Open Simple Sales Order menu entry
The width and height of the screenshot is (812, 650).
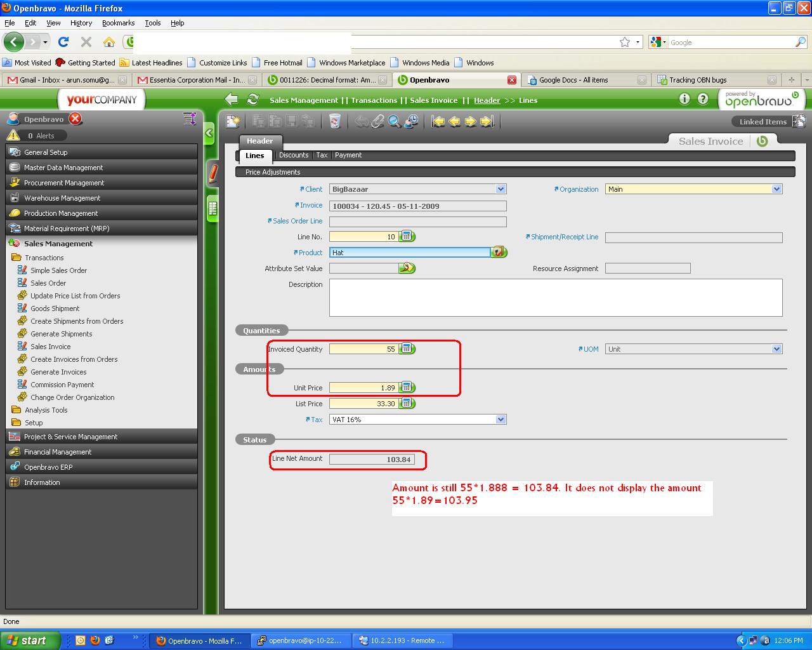coord(59,270)
